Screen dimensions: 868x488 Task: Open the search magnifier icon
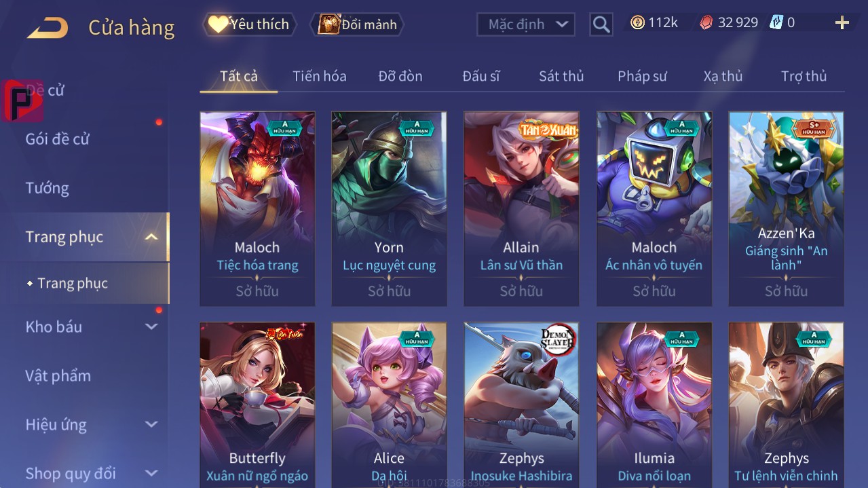(601, 25)
